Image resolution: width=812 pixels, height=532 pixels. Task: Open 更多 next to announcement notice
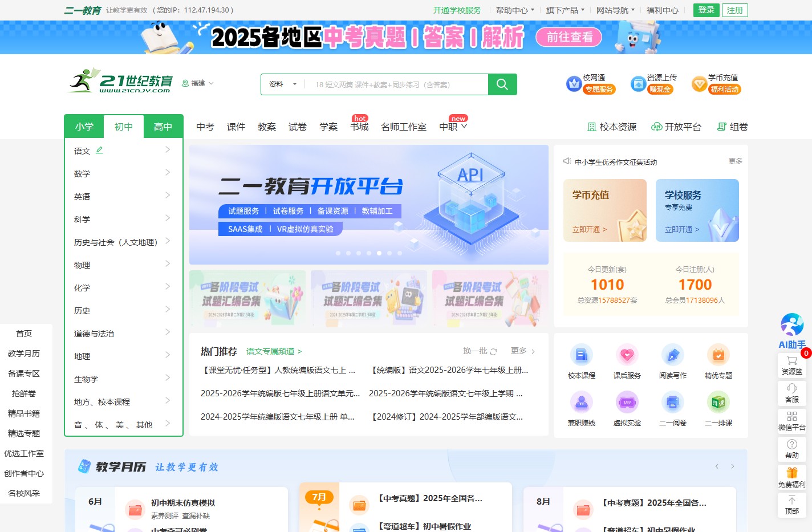point(736,161)
